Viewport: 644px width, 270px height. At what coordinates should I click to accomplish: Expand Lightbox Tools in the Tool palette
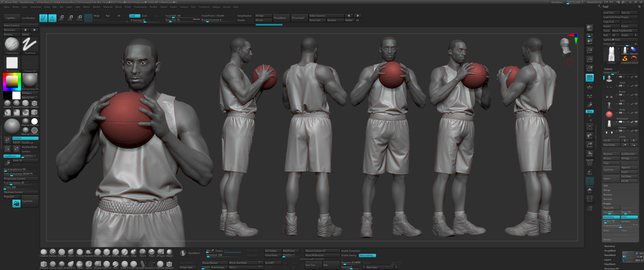tap(612, 40)
